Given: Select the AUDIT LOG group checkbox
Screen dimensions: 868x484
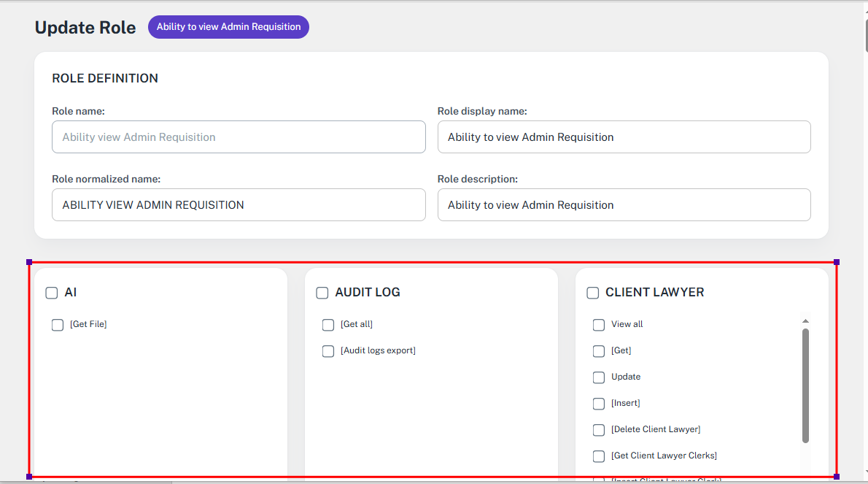Looking at the screenshot, I should click(322, 293).
